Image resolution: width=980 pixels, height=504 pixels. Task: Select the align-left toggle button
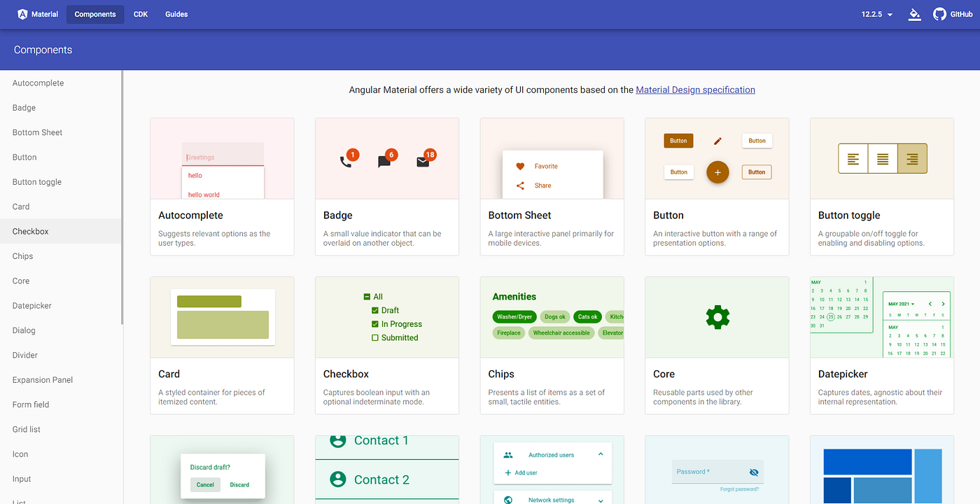(853, 159)
